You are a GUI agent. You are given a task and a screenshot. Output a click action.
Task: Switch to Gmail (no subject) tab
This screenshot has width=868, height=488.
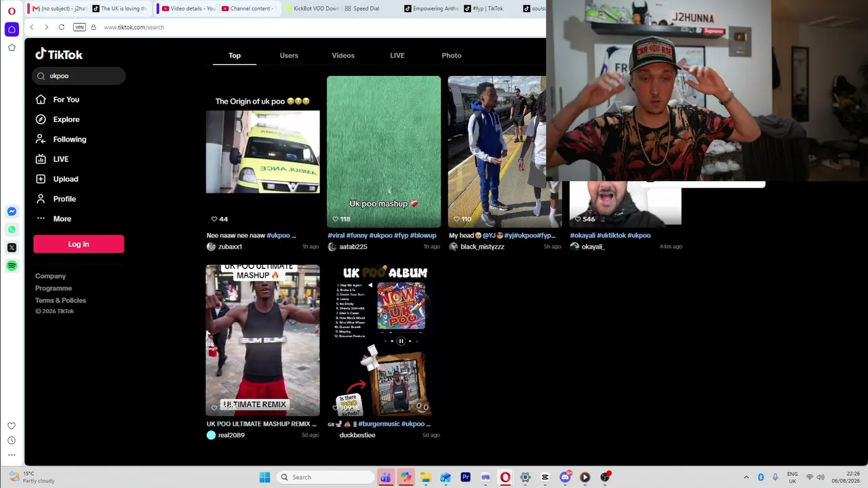[58, 9]
